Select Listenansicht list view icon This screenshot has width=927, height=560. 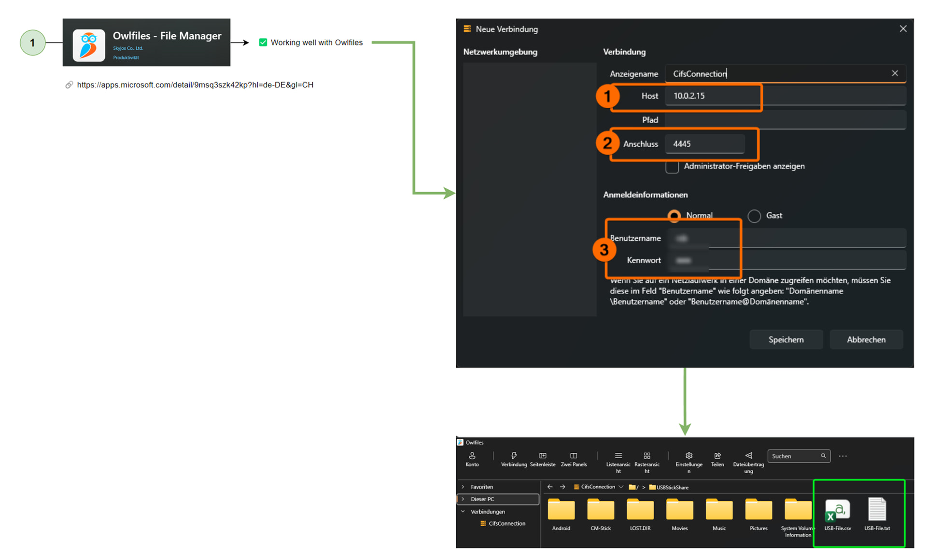click(x=618, y=456)
